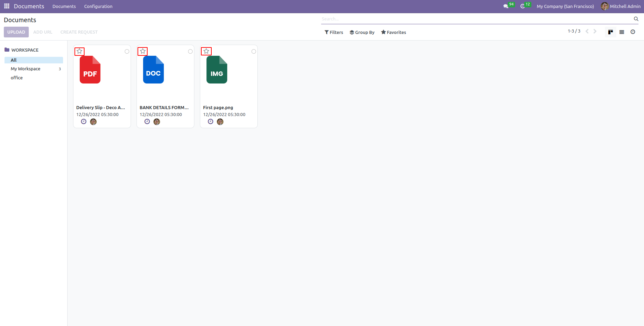Viewport: 644px width, 326px height.
Task: Open My Company (San Francisco) company switcher
Action: 565,6
